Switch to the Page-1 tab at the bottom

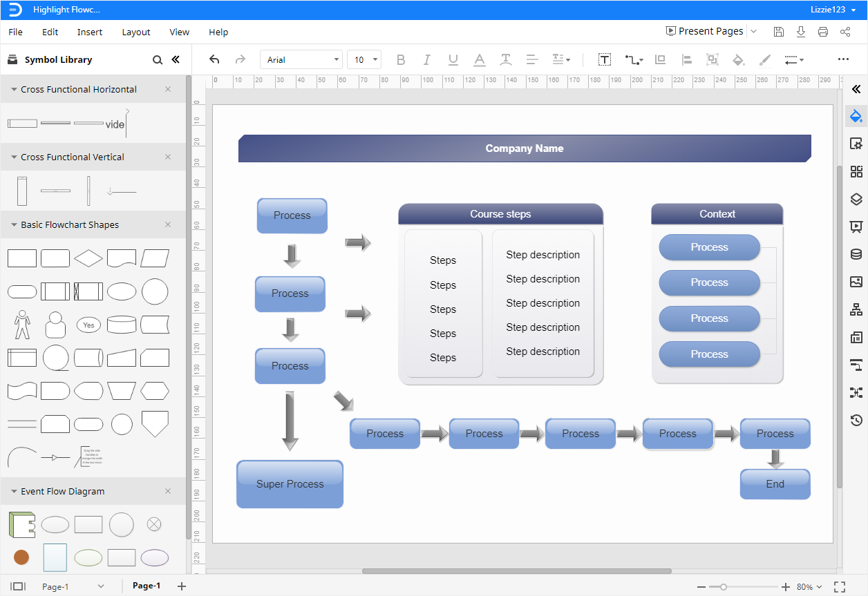pyautogui.click(x=146, y=585)
